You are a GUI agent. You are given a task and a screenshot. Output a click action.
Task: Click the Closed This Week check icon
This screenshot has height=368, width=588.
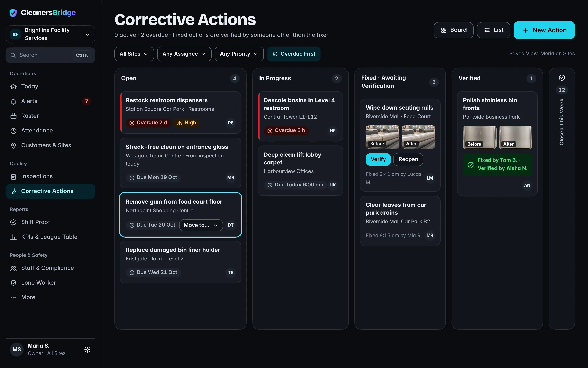[562, 78]
